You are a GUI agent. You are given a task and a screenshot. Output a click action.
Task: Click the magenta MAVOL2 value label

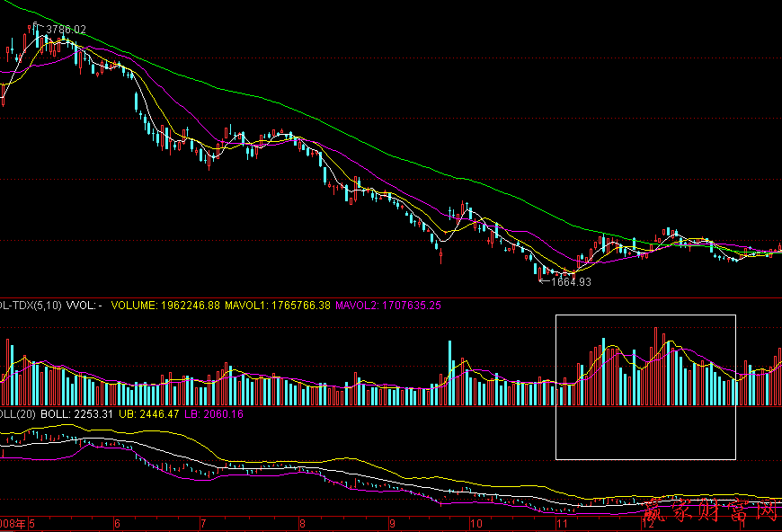[388, 306]
